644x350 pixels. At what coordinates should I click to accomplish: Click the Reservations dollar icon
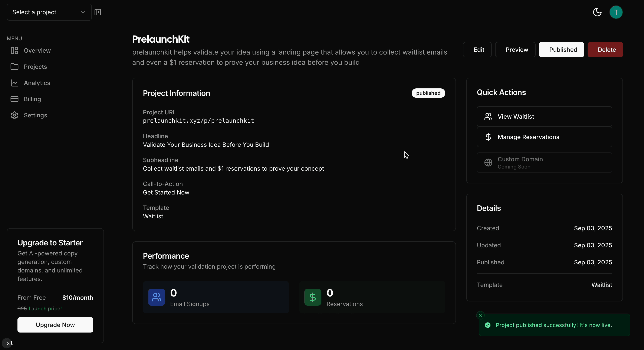click(x=312, y=297)
